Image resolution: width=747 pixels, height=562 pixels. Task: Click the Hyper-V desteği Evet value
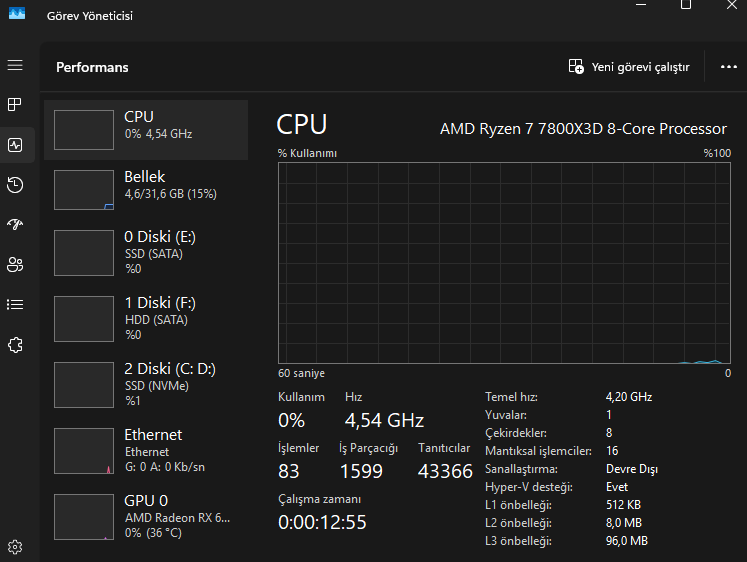tap(617, 487)
